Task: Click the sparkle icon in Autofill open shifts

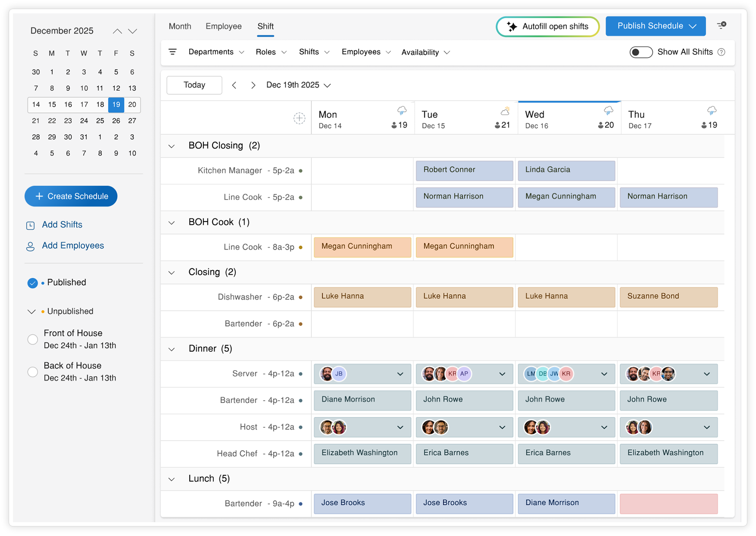Action: pyautogui.click(x=512, y=27)
